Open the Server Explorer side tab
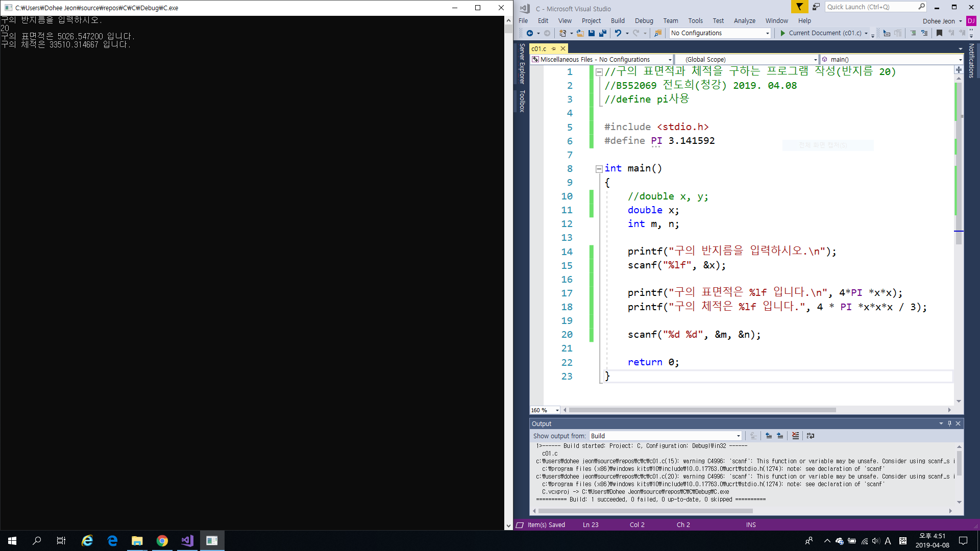 (x=522, y=64)
